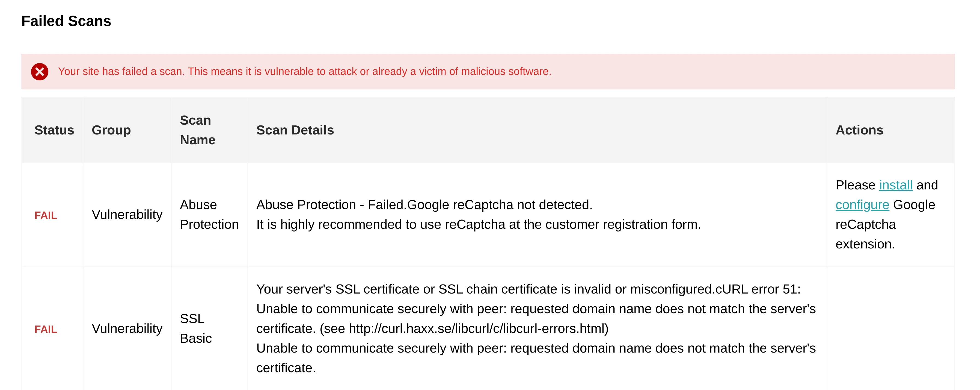Click the Scan Name column header
Viewport: 980px width, 390px height.
(197, 130)
